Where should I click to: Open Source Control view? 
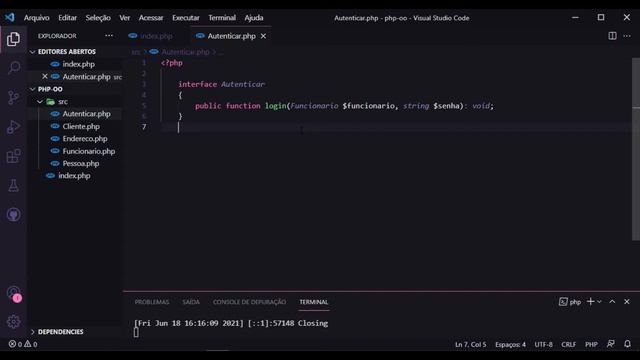coord(13,97)
